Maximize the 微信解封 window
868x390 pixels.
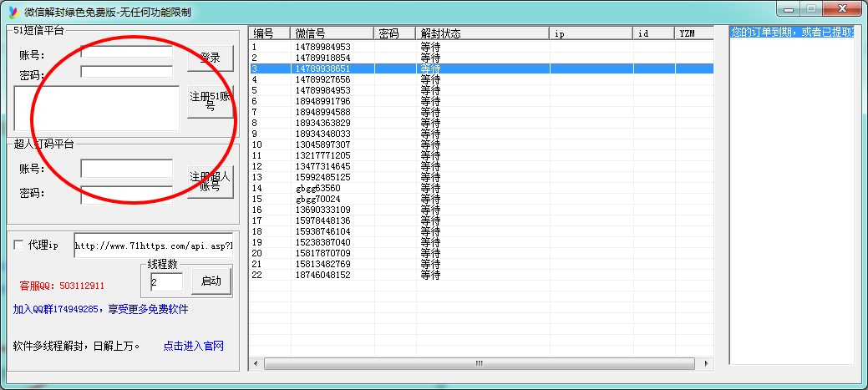coord(810,9)
